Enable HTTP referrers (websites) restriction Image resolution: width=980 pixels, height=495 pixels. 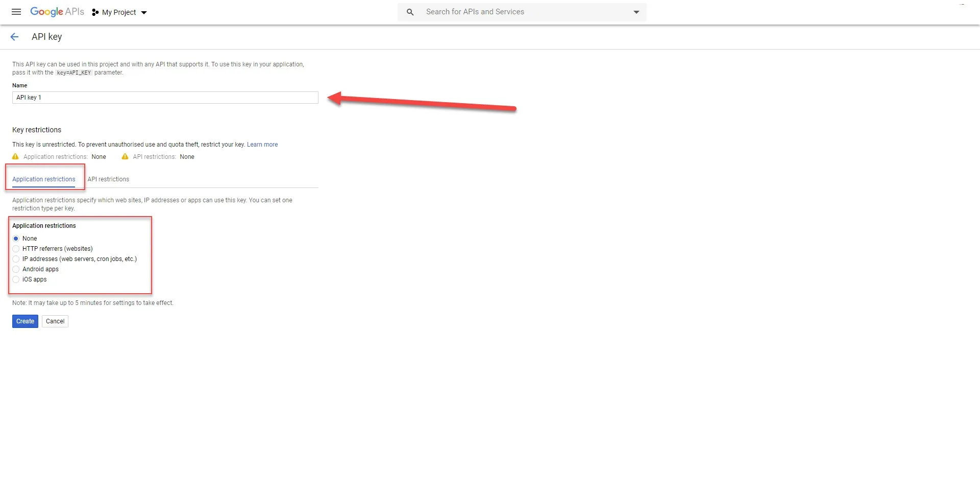tap(16, 249)
